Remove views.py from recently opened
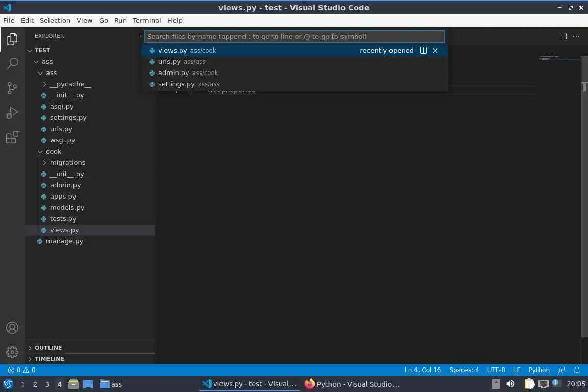Viewport: 588px width, 392px height. tap(435, 50)
